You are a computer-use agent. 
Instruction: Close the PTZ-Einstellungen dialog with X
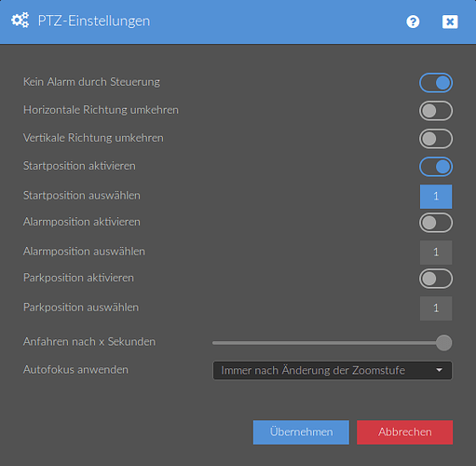(x=450, y=21)
